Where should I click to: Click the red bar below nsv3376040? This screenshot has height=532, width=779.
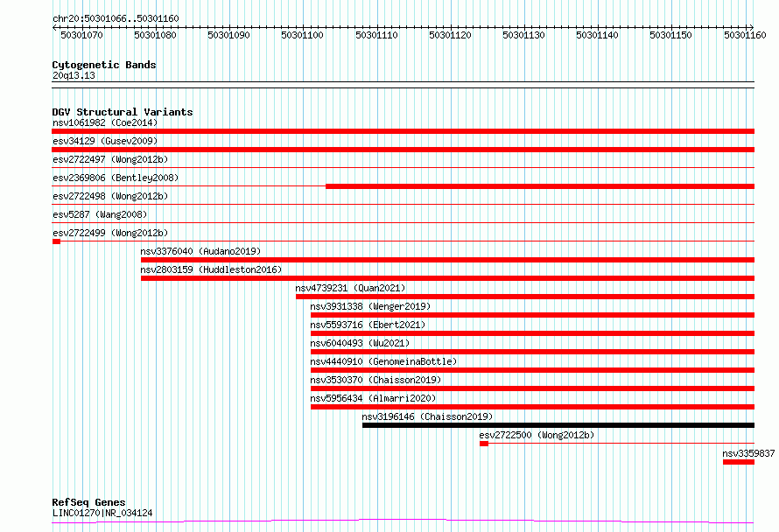point(447,260)
